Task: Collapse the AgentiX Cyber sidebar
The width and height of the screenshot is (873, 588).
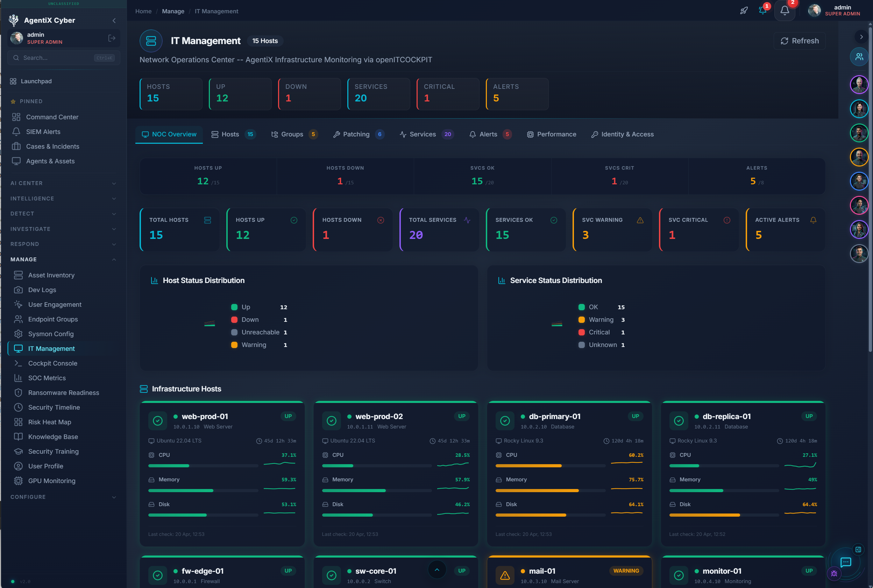Action: click(x=114, y=21)
